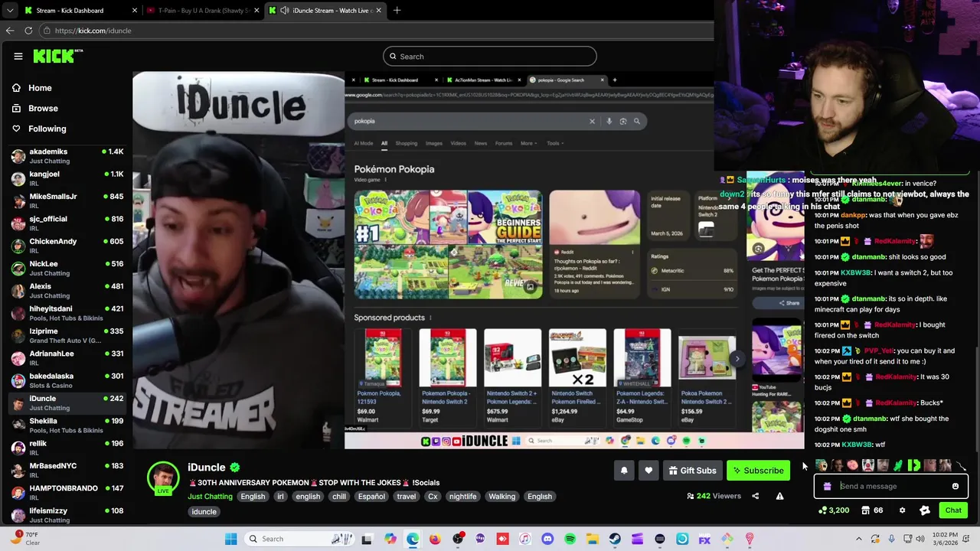Viewport: 980px width, 551px height.
Task: Click the 'travel' stream tag
Action: coord(407,497)
